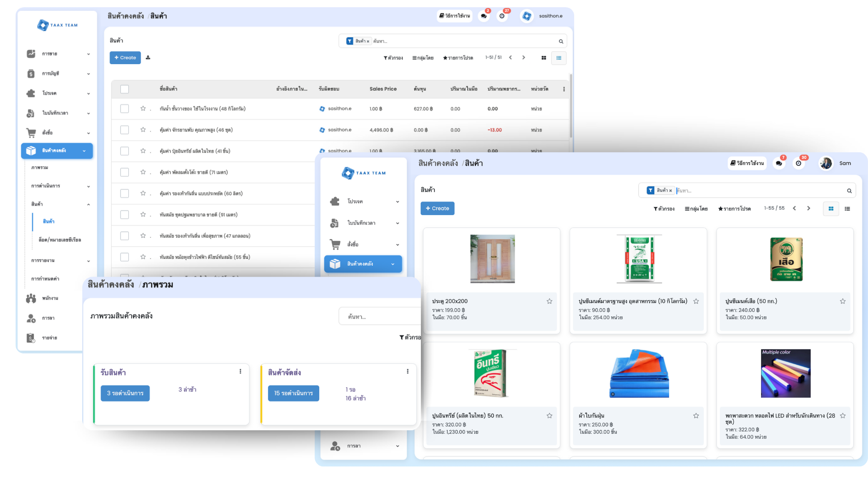
Task: Click Create button in back window
Action: pos(125,58)
